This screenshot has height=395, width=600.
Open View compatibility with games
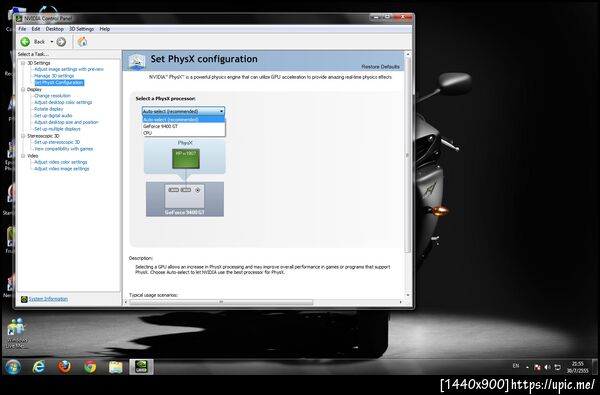(x=64, y=149)
